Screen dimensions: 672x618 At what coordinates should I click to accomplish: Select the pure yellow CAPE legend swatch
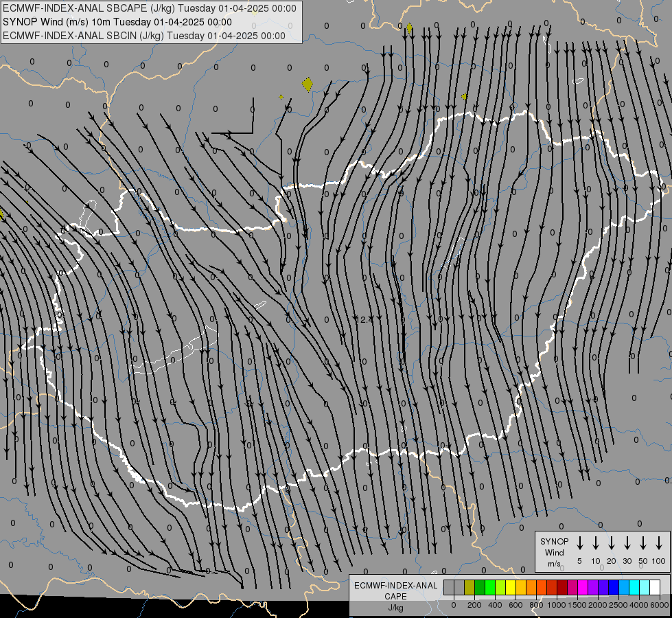[511, 588]
